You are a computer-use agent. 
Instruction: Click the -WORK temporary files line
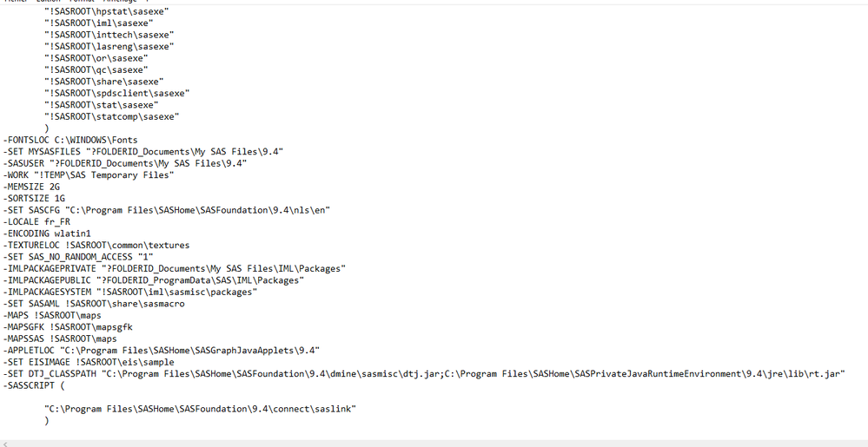click(89, 175)
